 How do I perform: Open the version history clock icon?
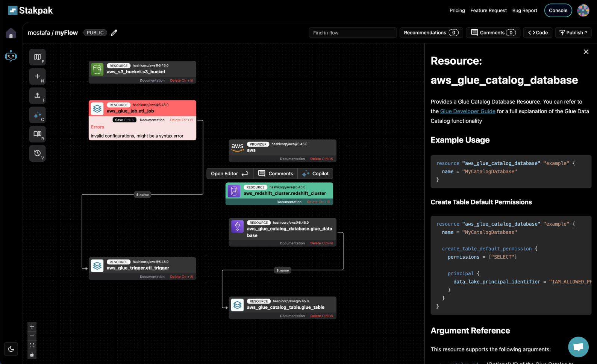click(37, 153)
